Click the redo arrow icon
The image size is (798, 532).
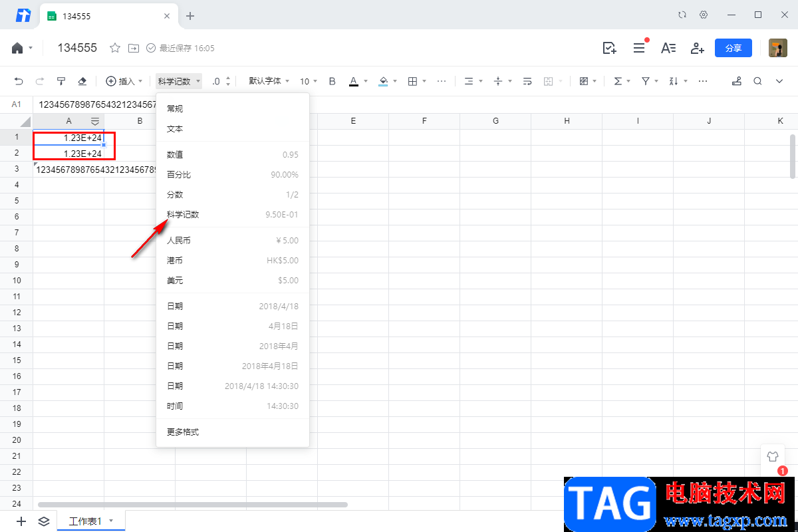(x=40, y=81)
